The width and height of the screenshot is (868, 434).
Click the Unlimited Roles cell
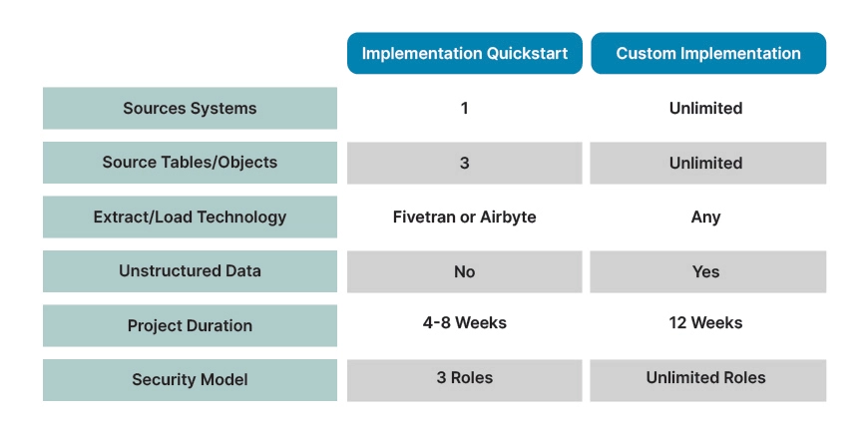tap(708, 380)
